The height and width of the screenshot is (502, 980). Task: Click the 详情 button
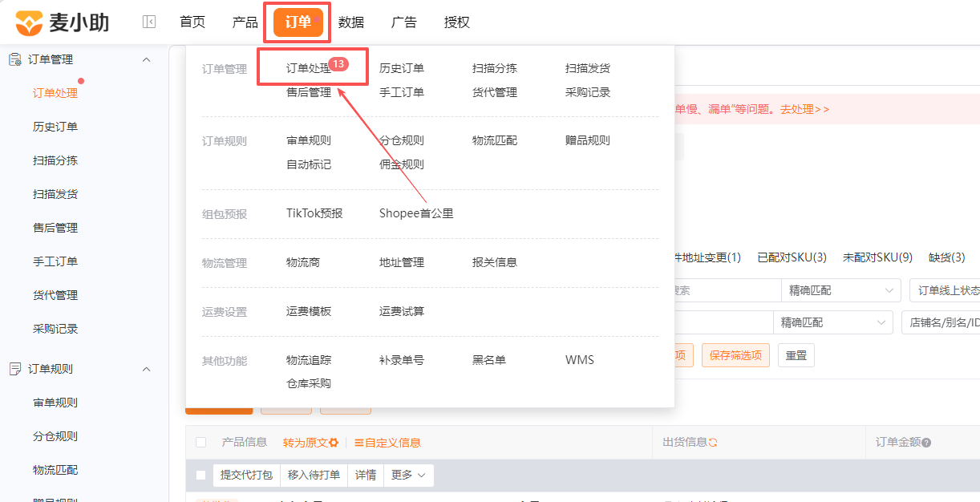pyautogui.click(x=366, y=475)
